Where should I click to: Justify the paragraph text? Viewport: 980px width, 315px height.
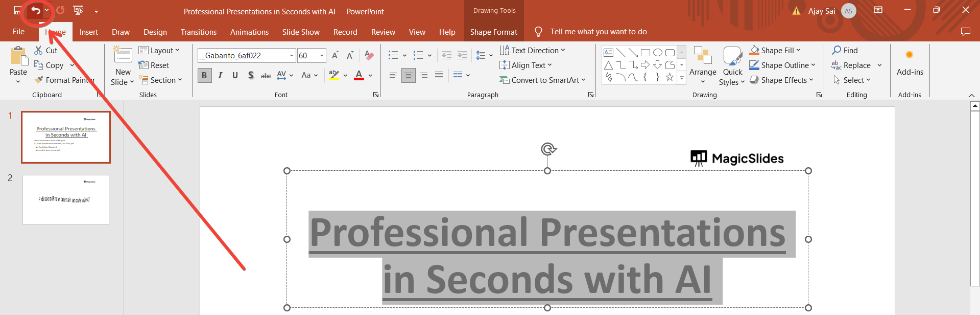pyautogui.click(x=439, y=75)
